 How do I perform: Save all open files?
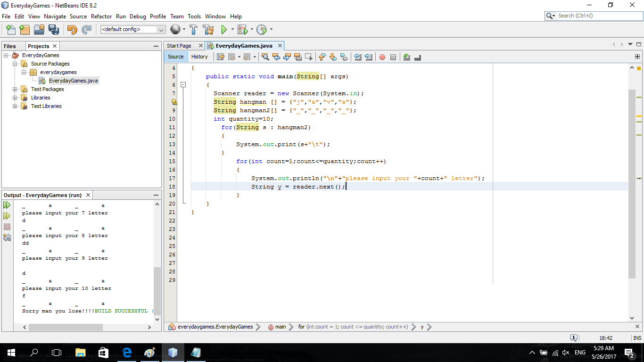click(x=54, y=29)
